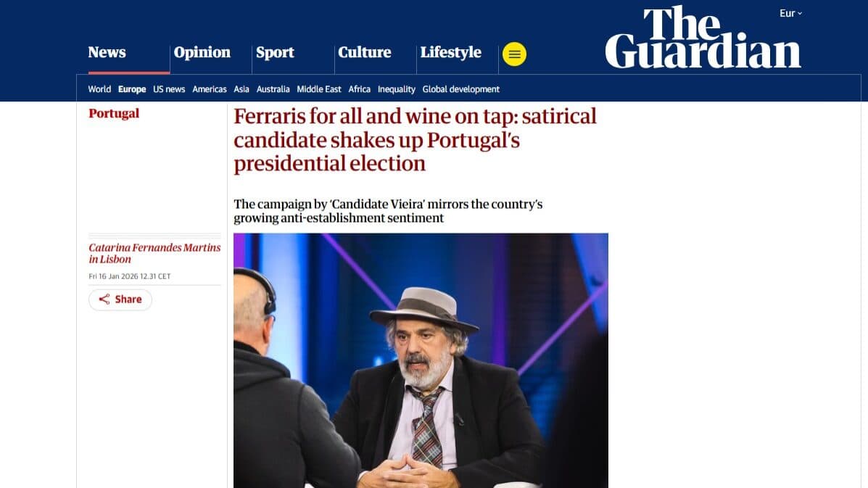Image resolution: width=868 pixels, height=488 pixels.
Task: Click the article headline about Candidate Vieira
Action: pos(414,139)
